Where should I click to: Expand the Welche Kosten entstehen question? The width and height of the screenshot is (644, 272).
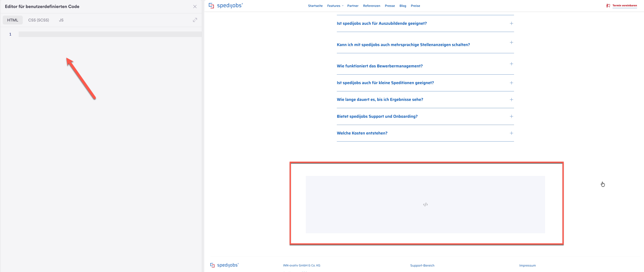(425, 133)
